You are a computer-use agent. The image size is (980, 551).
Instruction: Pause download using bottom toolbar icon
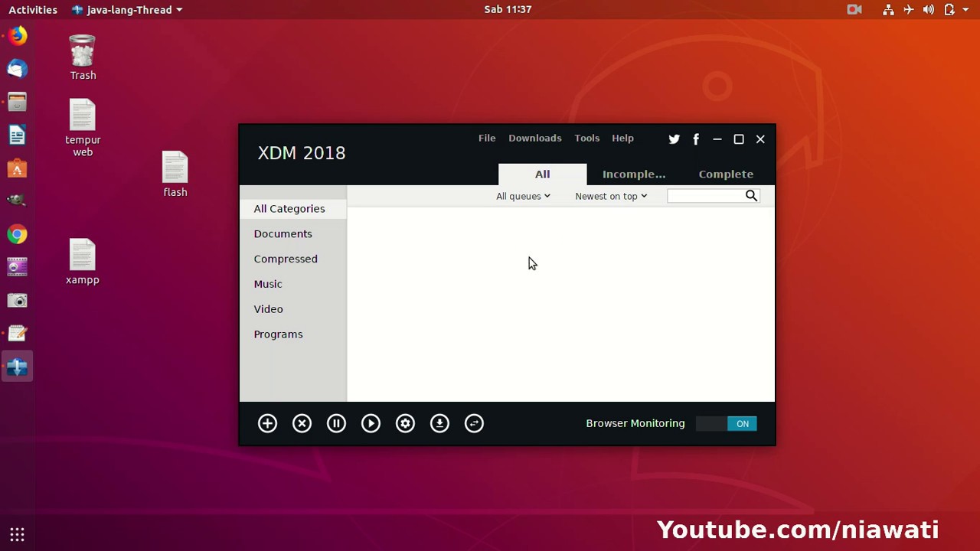[336, 423]
